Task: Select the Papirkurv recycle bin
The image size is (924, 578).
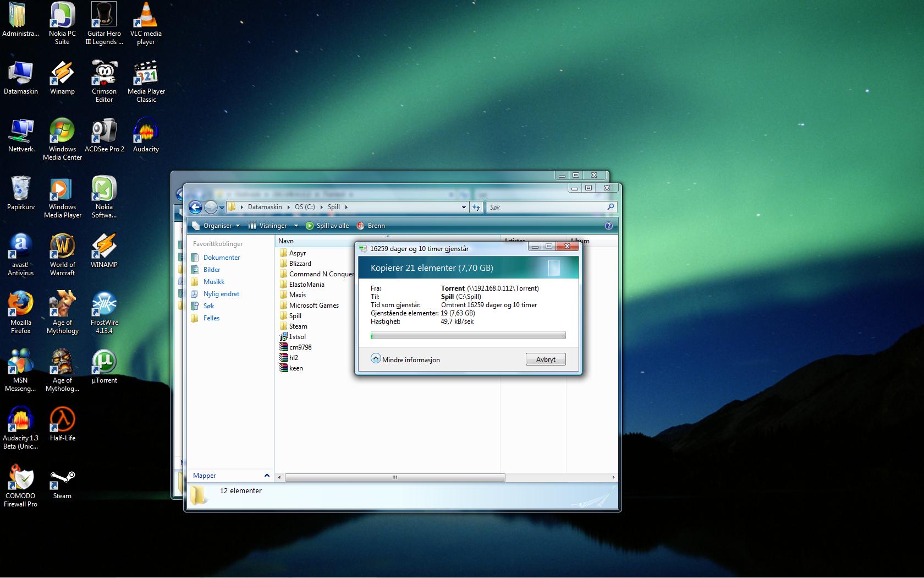Action: (x=21, y=193)
